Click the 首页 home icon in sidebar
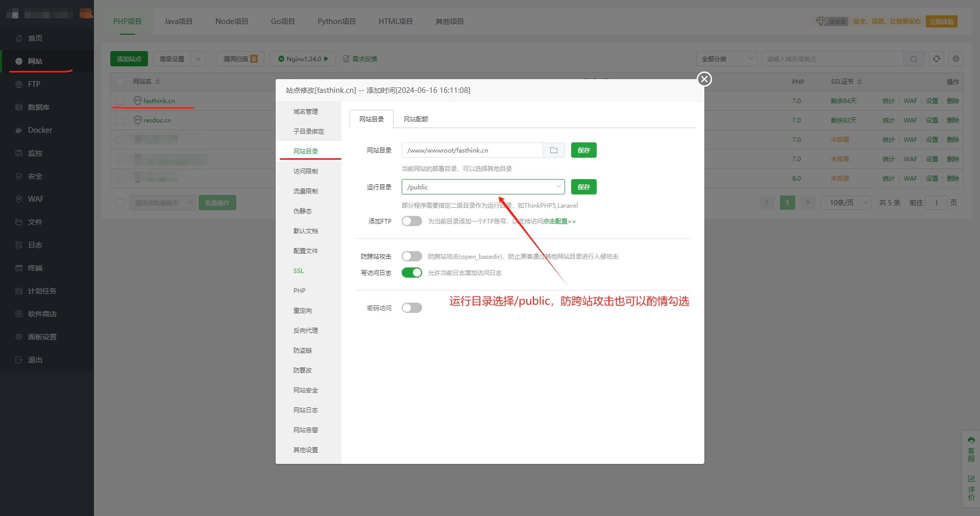The height and width of the screenshot is (516, 980). [19, 38]
